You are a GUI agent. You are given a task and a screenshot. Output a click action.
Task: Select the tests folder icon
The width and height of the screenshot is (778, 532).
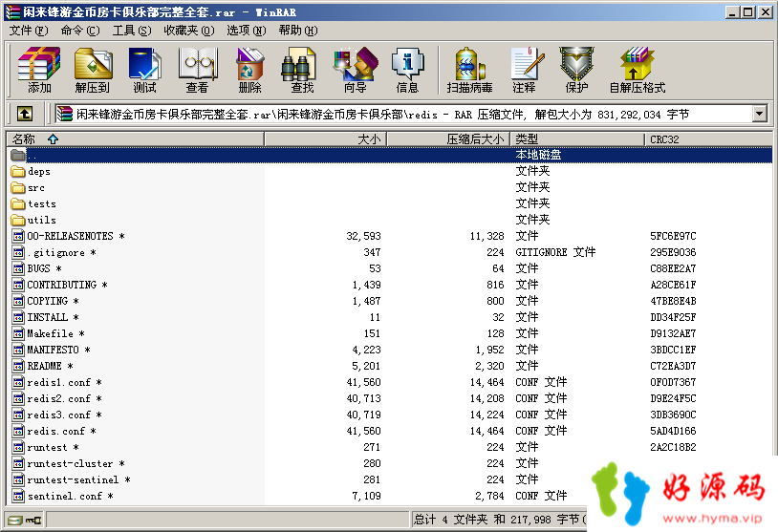coord(18,203)
